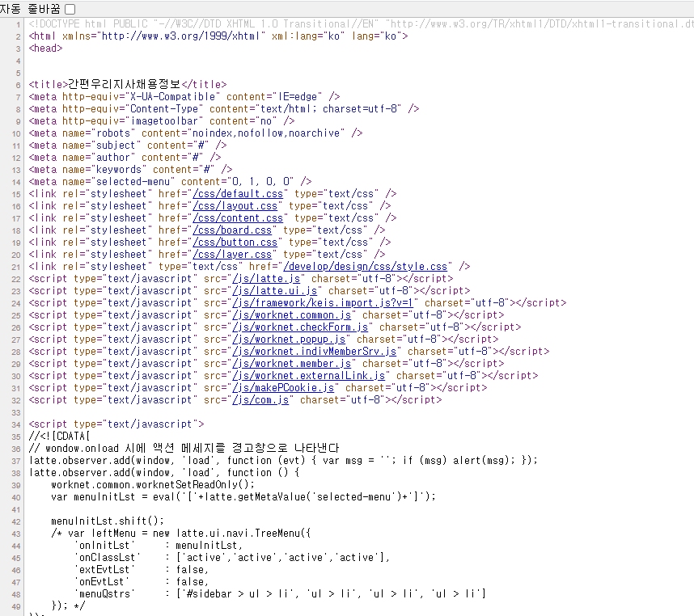Enable the 자동 줄바꿈 line wrap checkbox
Viewport: 694px width, 616px height.
70,9
